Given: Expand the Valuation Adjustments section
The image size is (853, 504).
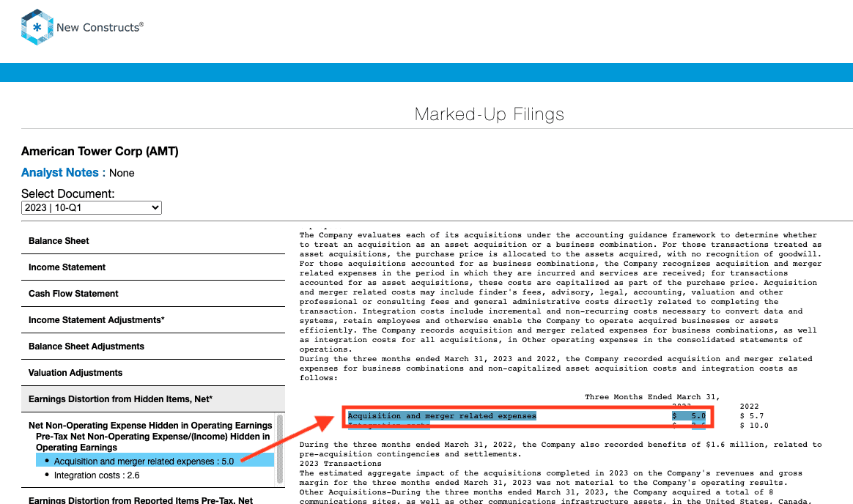Looking at the screenshot, I should coord(153,372).
